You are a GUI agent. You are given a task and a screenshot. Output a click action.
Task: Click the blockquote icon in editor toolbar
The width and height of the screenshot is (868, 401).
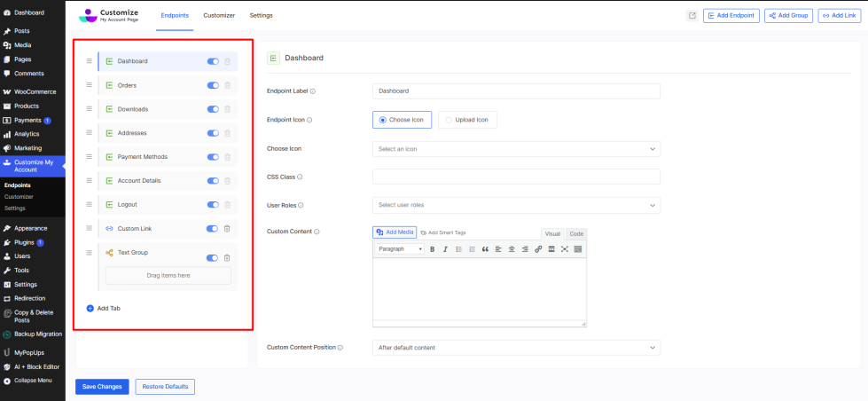click(485, 249)
